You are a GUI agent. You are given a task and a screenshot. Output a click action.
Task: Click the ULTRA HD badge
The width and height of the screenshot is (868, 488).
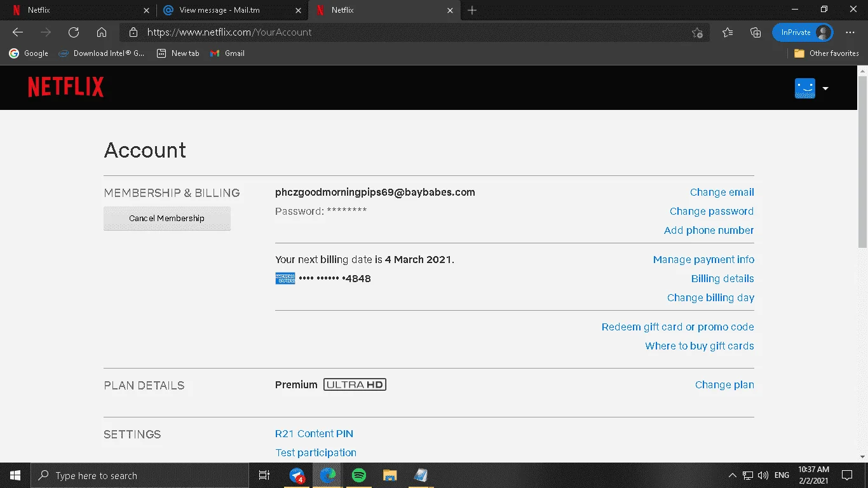(x=355, y=384)
